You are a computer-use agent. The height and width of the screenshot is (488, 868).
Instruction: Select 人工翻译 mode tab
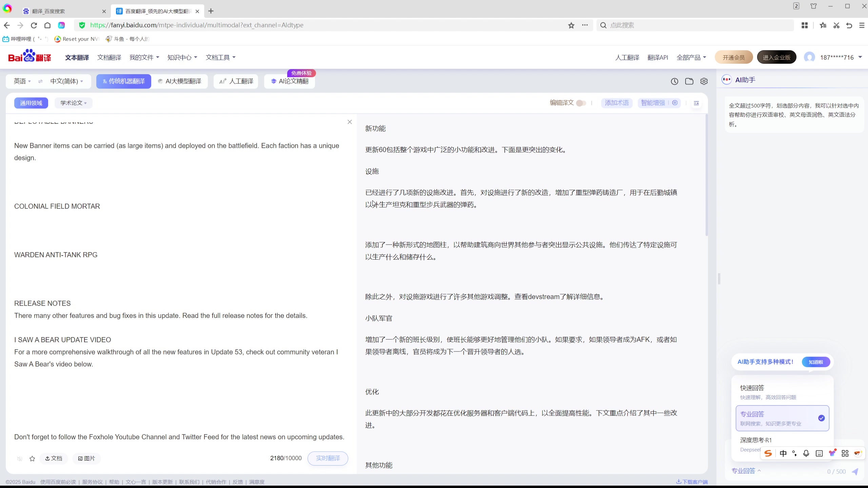pos(236,81)
